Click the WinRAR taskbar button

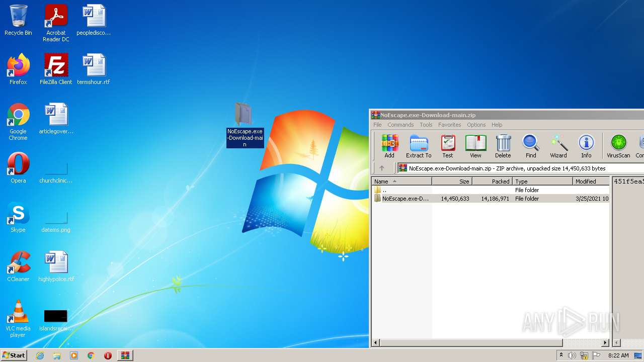[125, 355]
